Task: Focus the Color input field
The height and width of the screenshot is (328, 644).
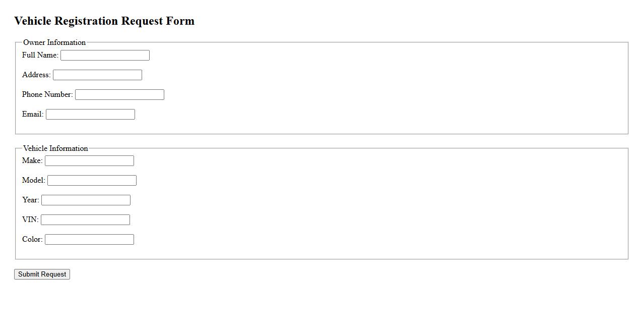Action: (89, 239)
